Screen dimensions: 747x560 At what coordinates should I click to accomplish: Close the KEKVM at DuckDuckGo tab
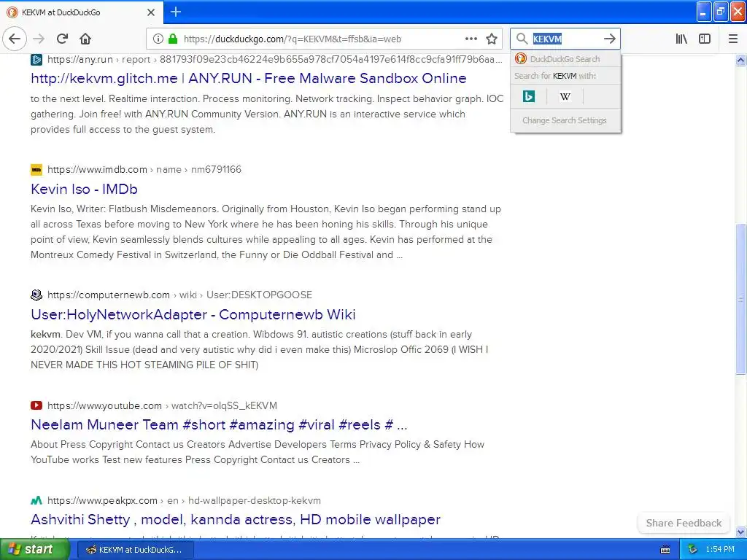click(x=151, y=12)
